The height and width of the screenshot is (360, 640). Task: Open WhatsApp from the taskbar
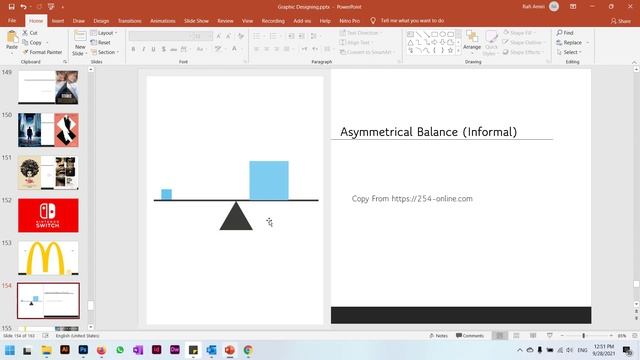click(x=120, y=350)
